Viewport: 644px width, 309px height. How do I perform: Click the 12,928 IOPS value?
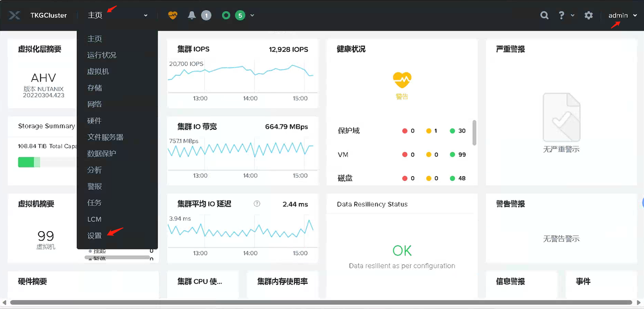(289, 49)
